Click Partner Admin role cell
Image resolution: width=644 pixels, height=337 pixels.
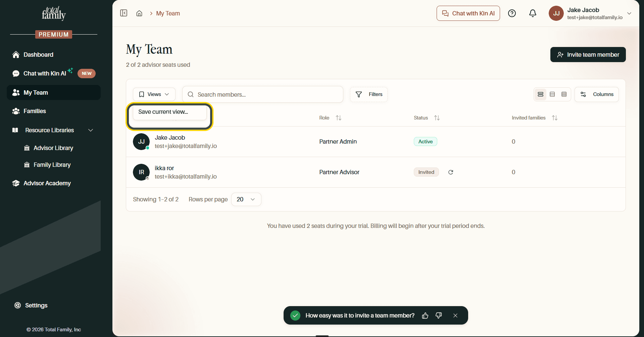tap(338, 142)
